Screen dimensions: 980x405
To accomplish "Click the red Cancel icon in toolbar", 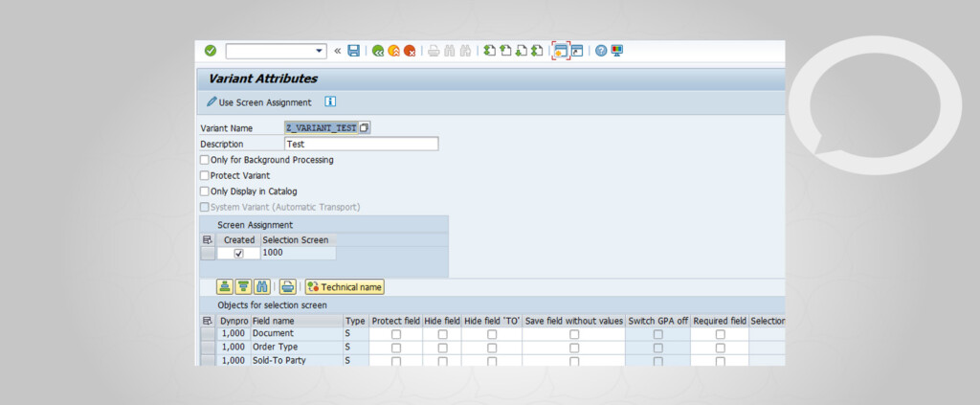I will [x=410, y=51].
